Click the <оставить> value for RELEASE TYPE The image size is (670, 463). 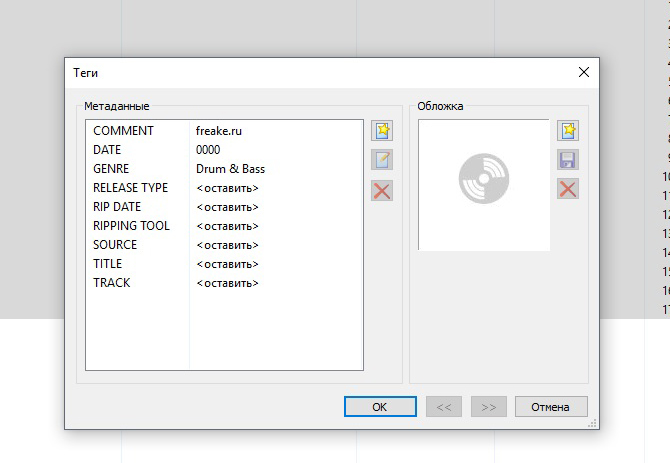227,188
